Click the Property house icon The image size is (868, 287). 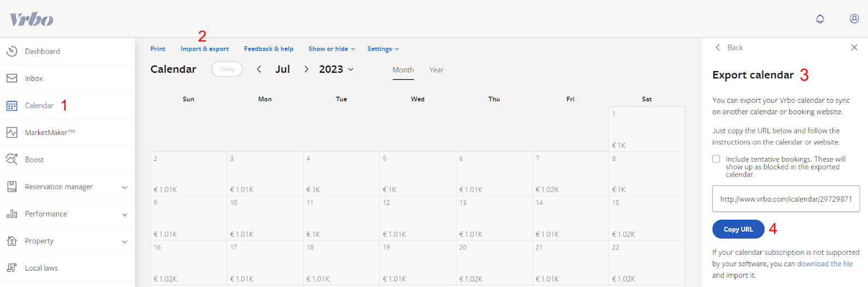(12, 241)
